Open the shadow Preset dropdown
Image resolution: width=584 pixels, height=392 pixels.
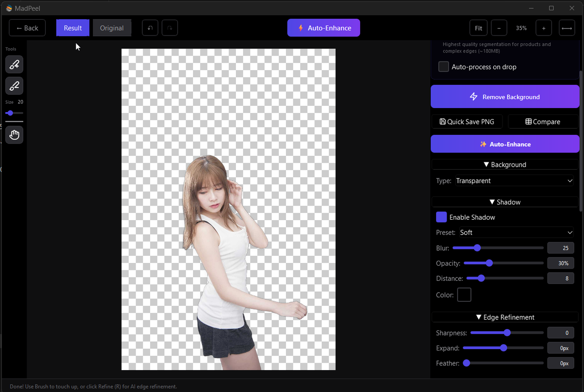pos(516,232)
